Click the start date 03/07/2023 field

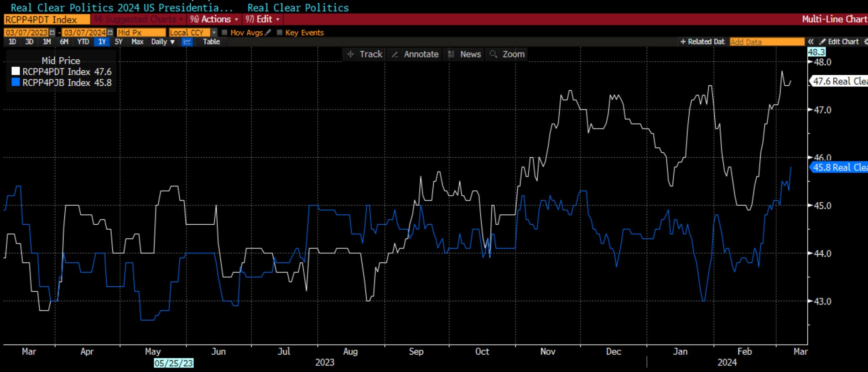pos(26,32)
